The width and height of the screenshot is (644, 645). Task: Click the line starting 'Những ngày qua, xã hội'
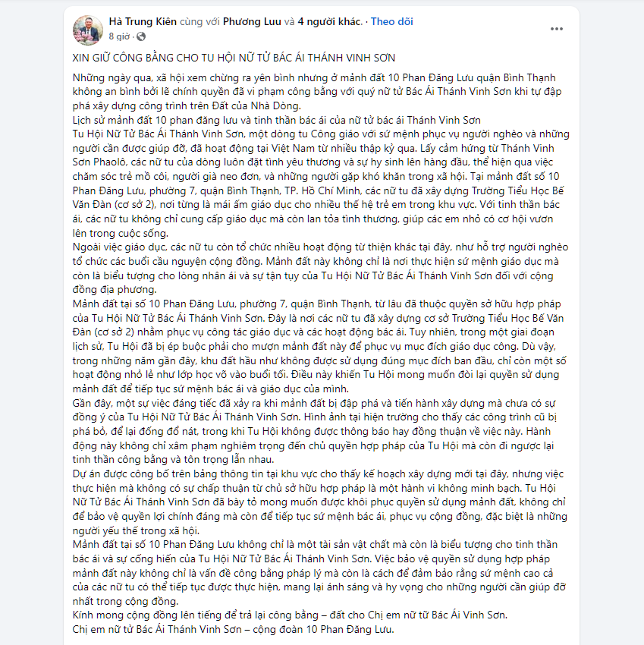pyautogui.click(x=314, y=77)
